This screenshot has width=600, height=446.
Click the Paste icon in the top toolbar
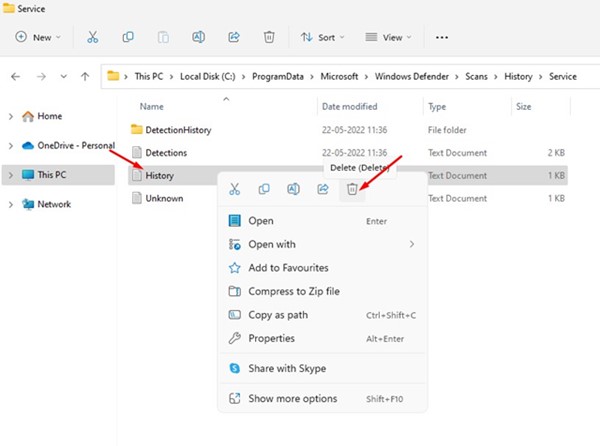pos(163,37)
